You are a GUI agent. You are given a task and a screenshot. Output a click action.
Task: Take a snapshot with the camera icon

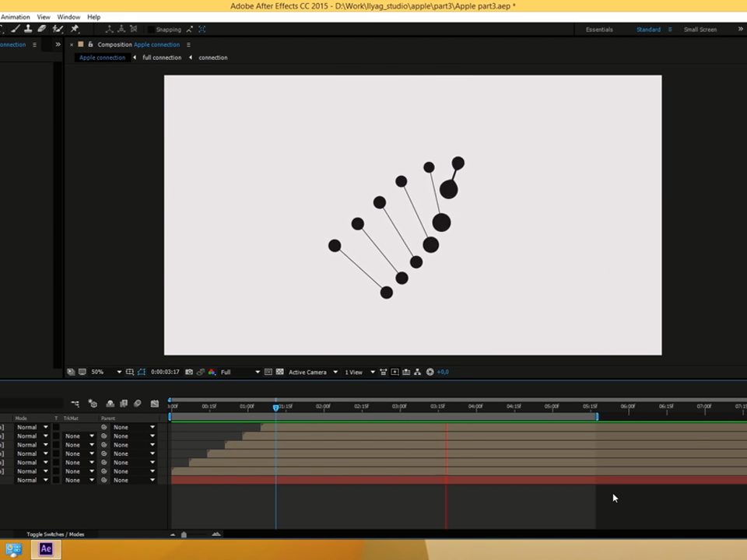pos(189,372)
